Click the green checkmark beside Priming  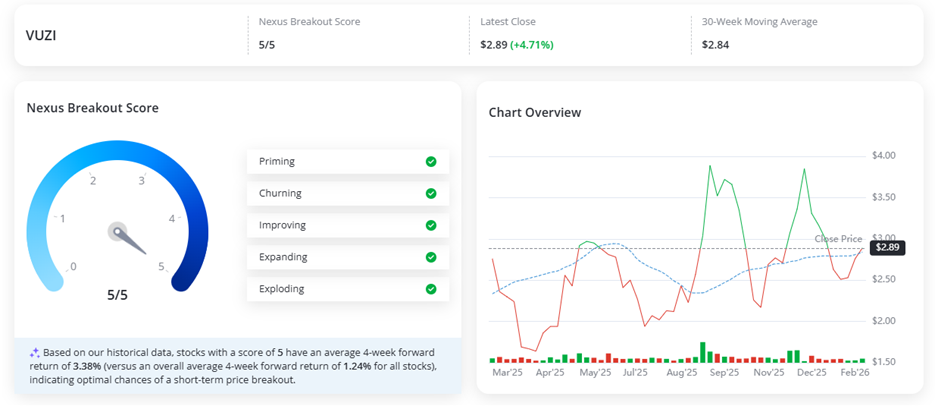tap(431, 161)
